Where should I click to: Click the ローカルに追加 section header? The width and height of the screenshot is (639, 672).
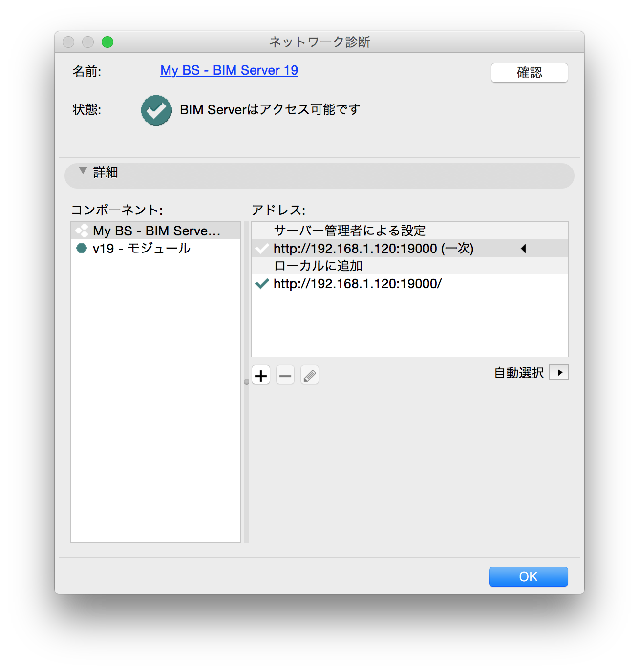tap(318, 266)
